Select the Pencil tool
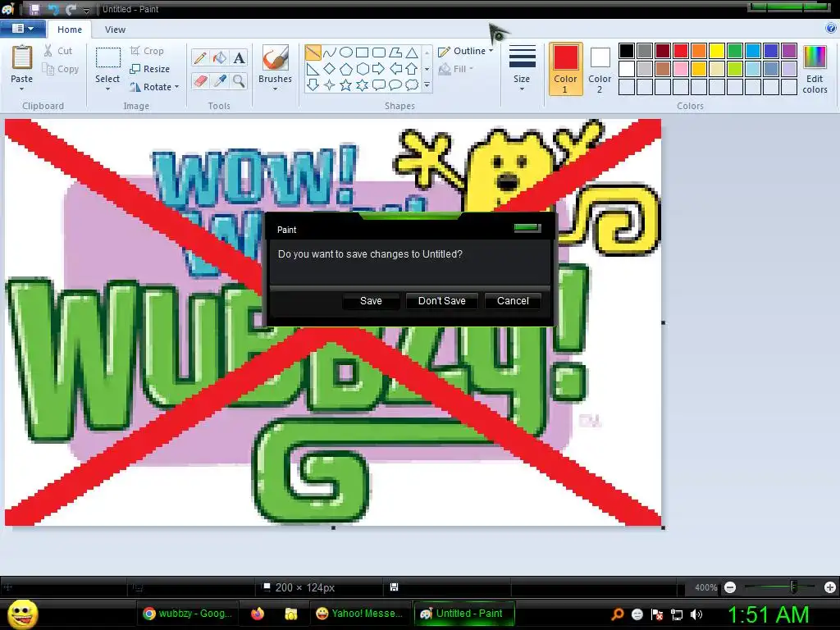The width and height of the screenshot is (840, 630). pyautogui.click(x=200, y=57)
